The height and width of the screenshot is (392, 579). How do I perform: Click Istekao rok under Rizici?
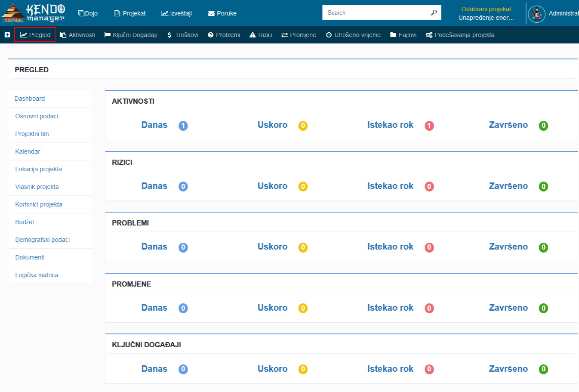[x=390, y=186]
